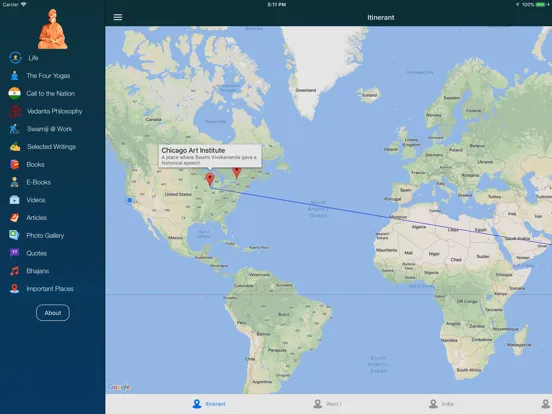Click the Madagascar label on map
Image resolution: width=552 pixels, height=414 pixels.
tap(519, 345)
